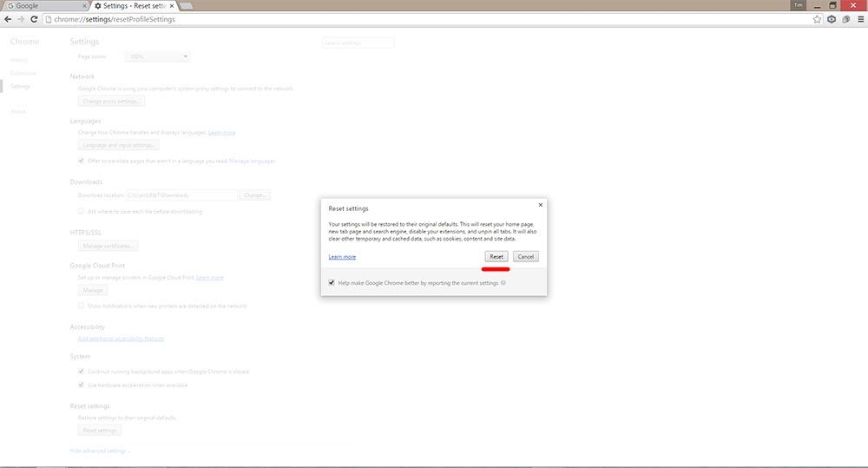Click the Download location path field

coord(181,195)
